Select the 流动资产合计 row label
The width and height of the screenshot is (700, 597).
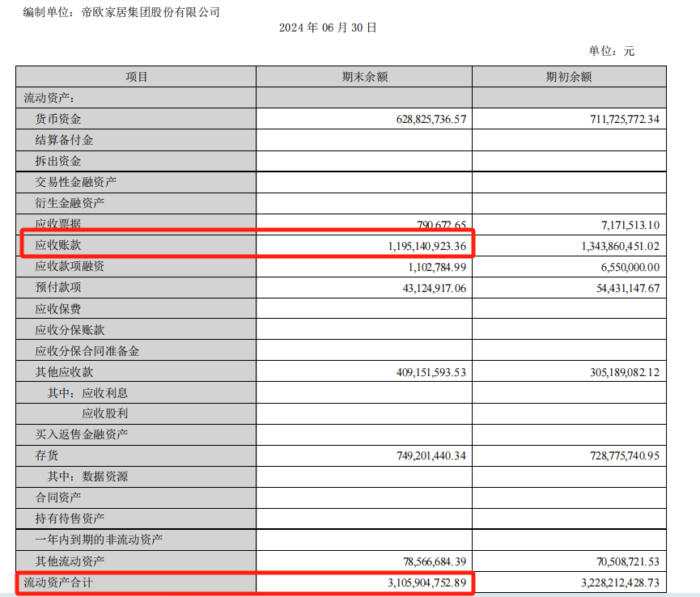[x=58, y=582]
